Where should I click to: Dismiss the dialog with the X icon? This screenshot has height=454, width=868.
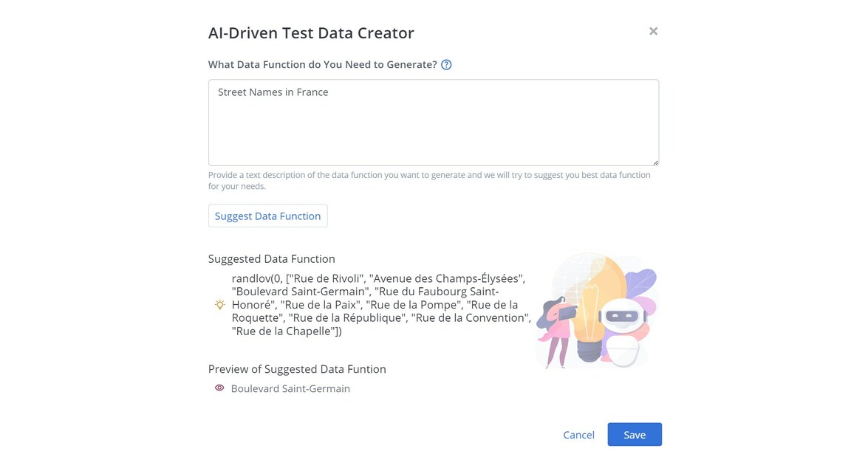(x=653, y=31)
